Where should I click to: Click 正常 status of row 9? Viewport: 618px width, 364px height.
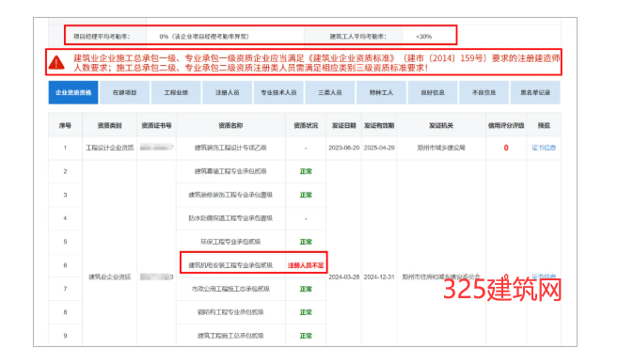pos(306,336)
